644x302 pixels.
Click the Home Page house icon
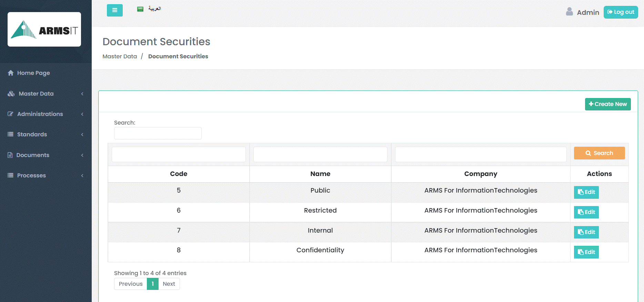click(x=11, y=73)
